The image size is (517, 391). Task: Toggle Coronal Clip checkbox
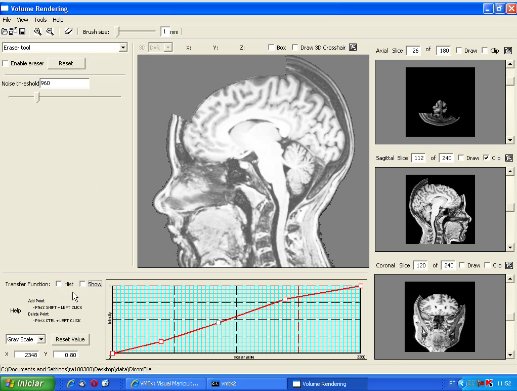click(x=487, y=265)
